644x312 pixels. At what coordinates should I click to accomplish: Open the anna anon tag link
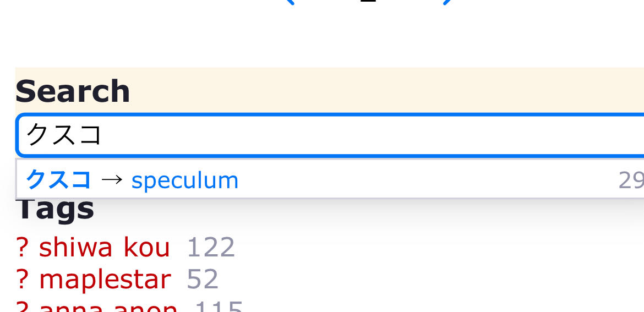pos(108,307)
